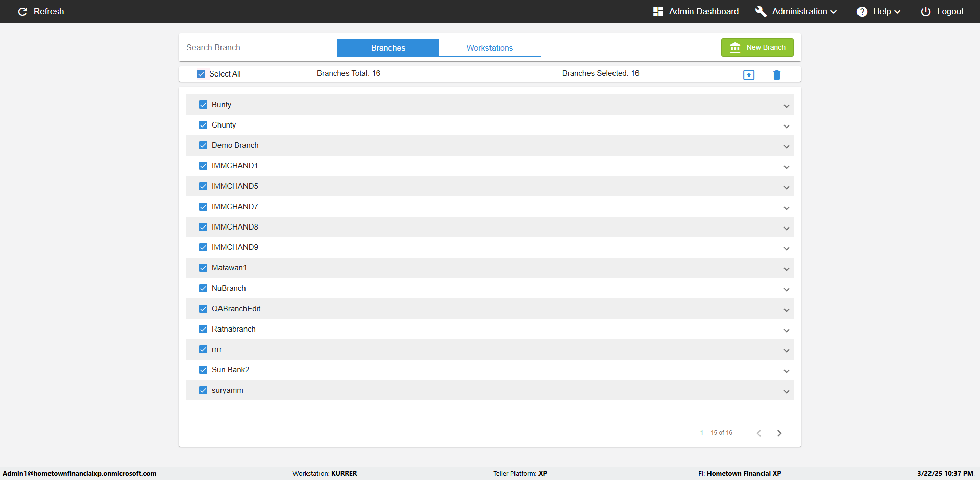Expand the IMMCHAND8 row chevron
The width and height of the screenshot is (980, 480).
[x=787, y=229]
